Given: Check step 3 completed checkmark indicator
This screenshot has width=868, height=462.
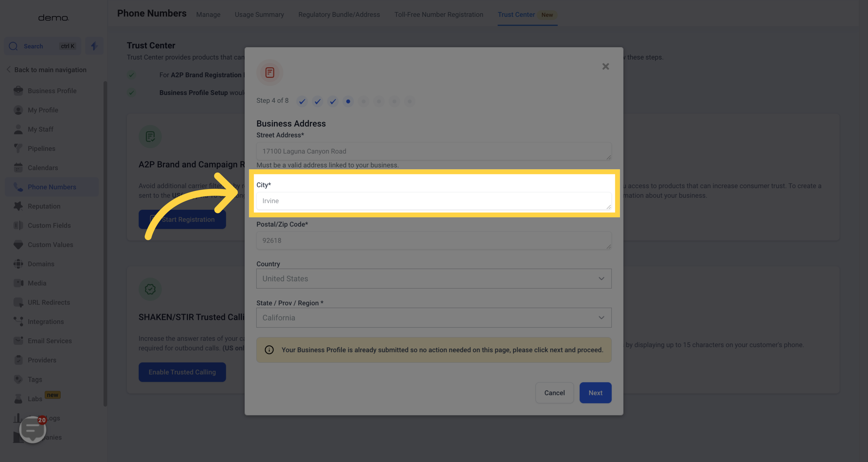Looking at the screenshot, I should (333, 102).
